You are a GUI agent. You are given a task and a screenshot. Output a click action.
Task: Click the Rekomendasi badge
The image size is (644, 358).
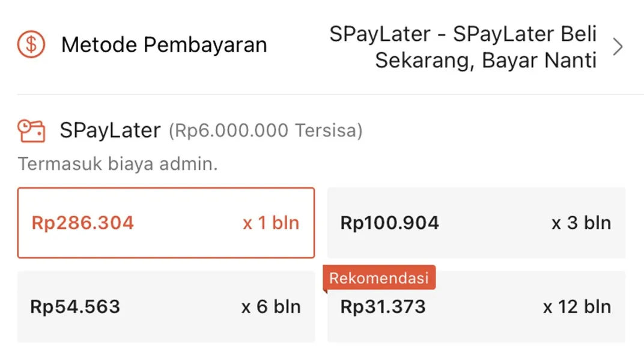379,278
